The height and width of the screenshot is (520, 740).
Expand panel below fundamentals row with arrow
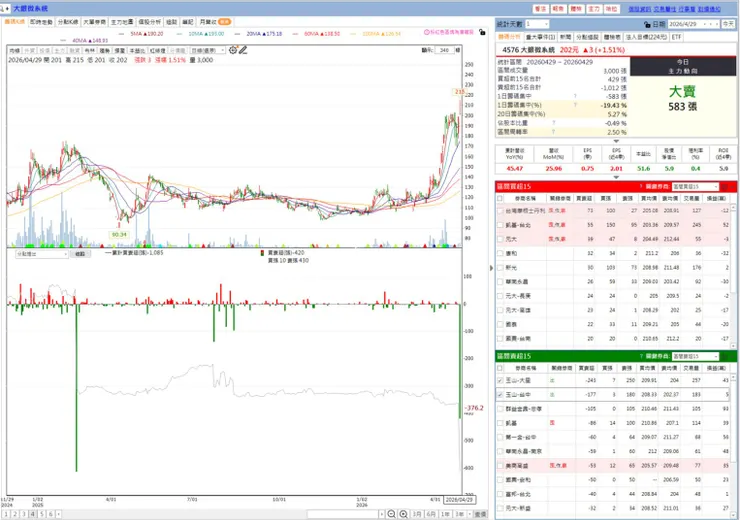click(616, 177)
